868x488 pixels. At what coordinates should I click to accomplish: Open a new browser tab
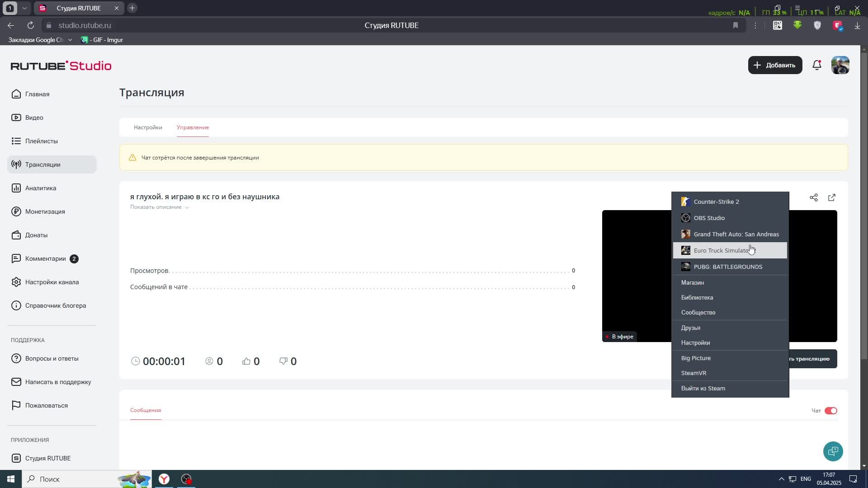pyautogui.click(x=132, y=8)
